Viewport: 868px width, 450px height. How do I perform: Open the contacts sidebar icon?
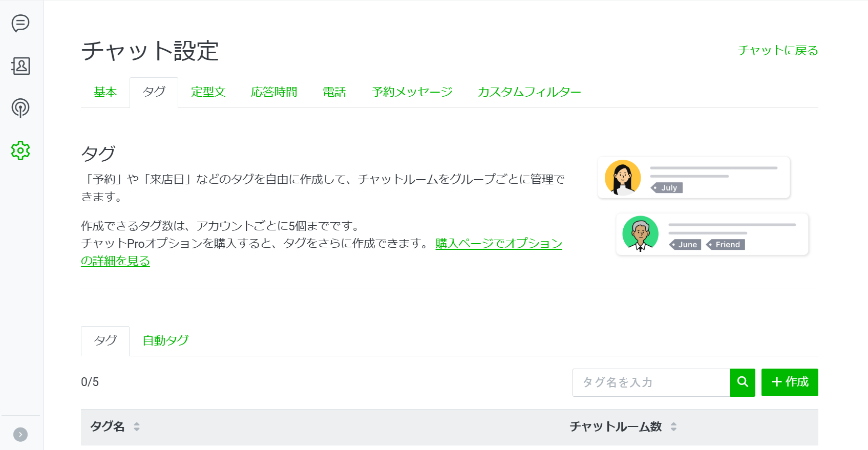pyautogui.click(x=20, y=66)
